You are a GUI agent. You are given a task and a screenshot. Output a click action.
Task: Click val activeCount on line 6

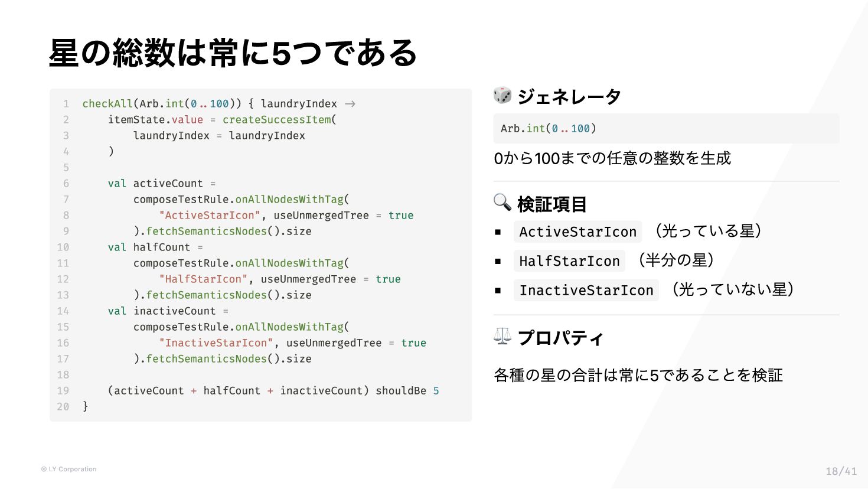(x=155, y=184)
